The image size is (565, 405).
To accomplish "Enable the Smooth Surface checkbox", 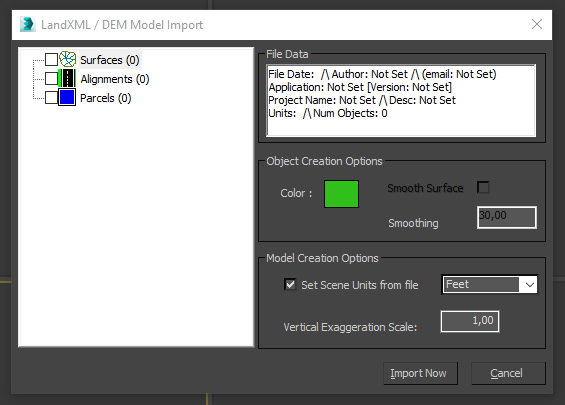I will (483, 187).
